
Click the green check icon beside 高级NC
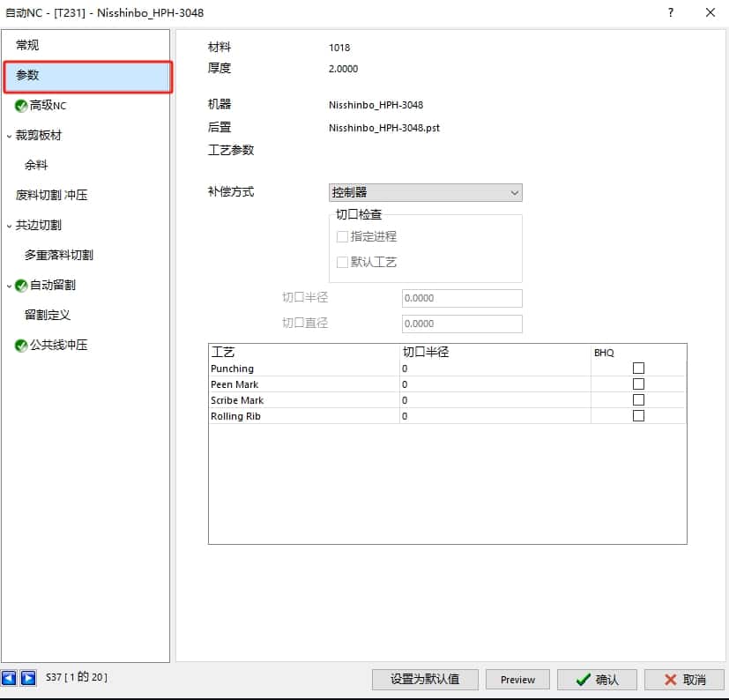click(x=21, y=106)
